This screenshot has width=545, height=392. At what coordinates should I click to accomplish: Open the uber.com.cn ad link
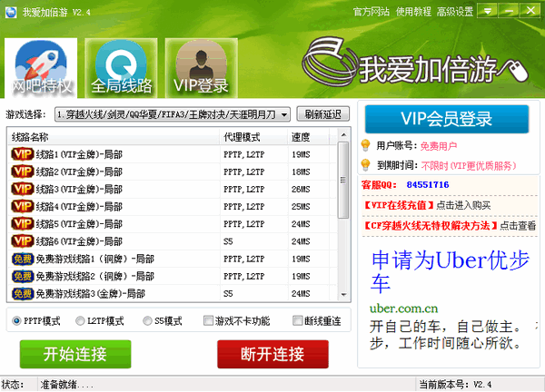coord(403,309)
